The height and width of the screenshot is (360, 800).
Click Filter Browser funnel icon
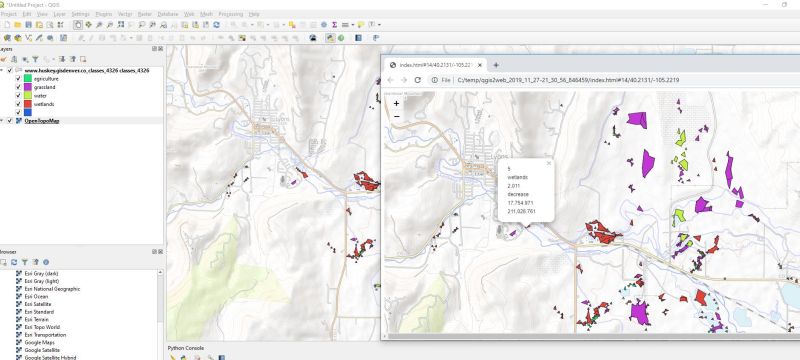[x=24, y=262]
